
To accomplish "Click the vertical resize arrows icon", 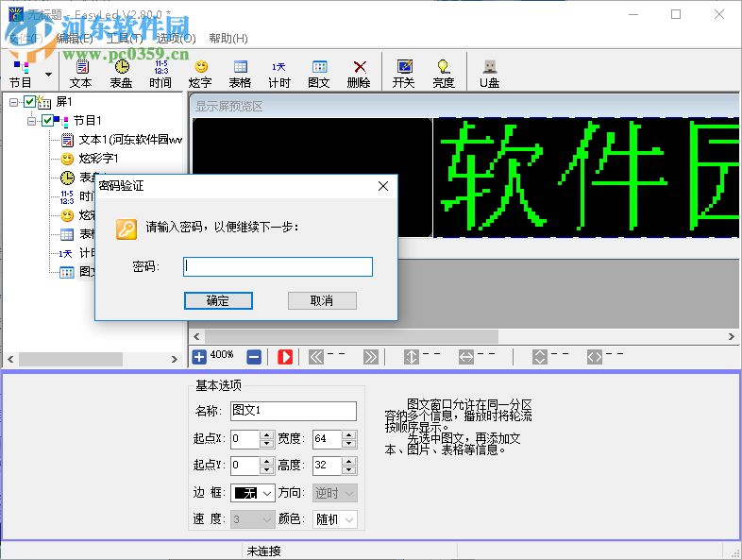I will (540, 357).
